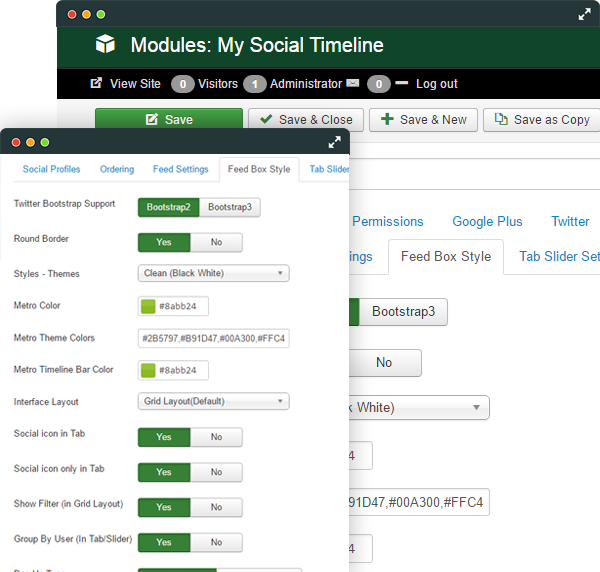
Task: Click the green dot of back window
Action: pyautogui.click(x=101, y=15)
